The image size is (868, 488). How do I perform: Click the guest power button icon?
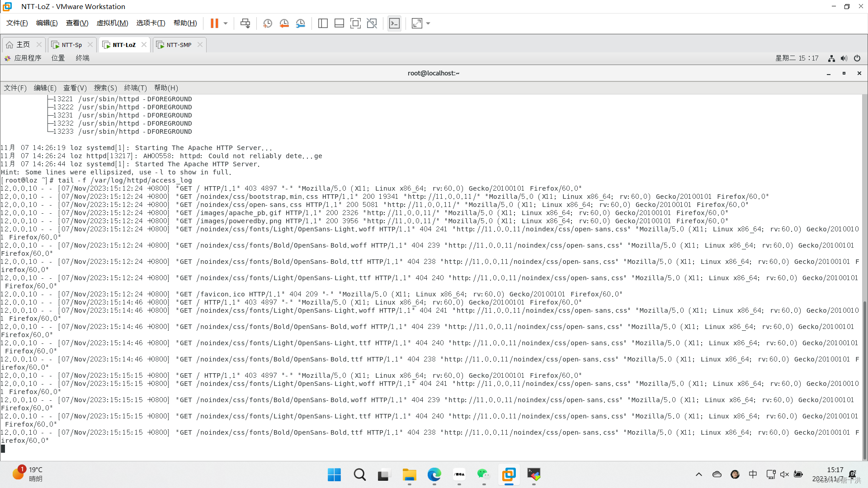pos(857,58)
